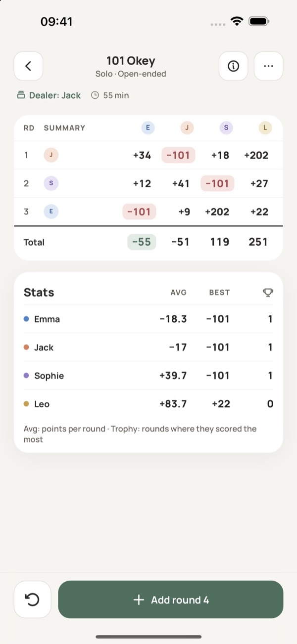Tap the -55 total highlighted for Emma
Image resolution: width=297 pixels, height=644 pixels.
click(x=142, y=242)
